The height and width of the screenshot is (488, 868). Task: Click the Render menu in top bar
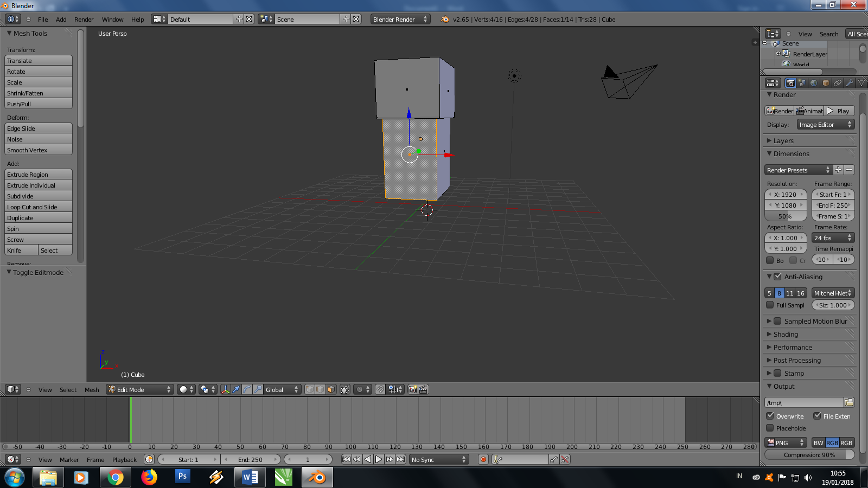(84, 20)
